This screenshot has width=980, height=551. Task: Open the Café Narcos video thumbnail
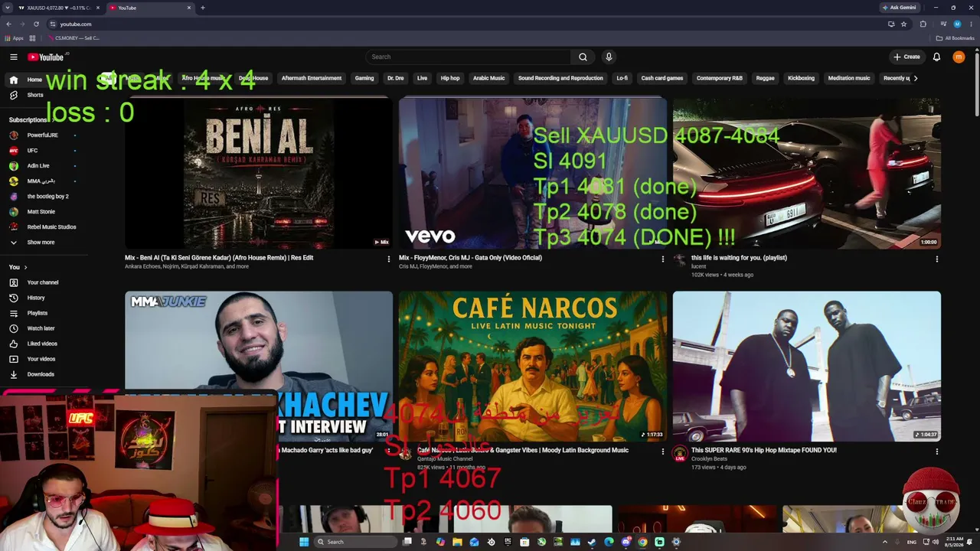pyautogui.click(x=532, y=366)
